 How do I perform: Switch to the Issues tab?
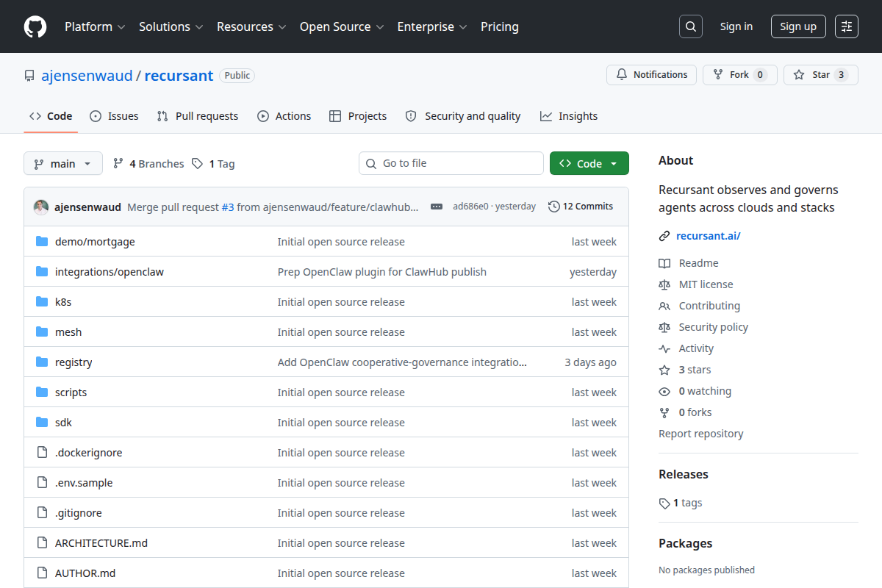click(x=114, y=116)
